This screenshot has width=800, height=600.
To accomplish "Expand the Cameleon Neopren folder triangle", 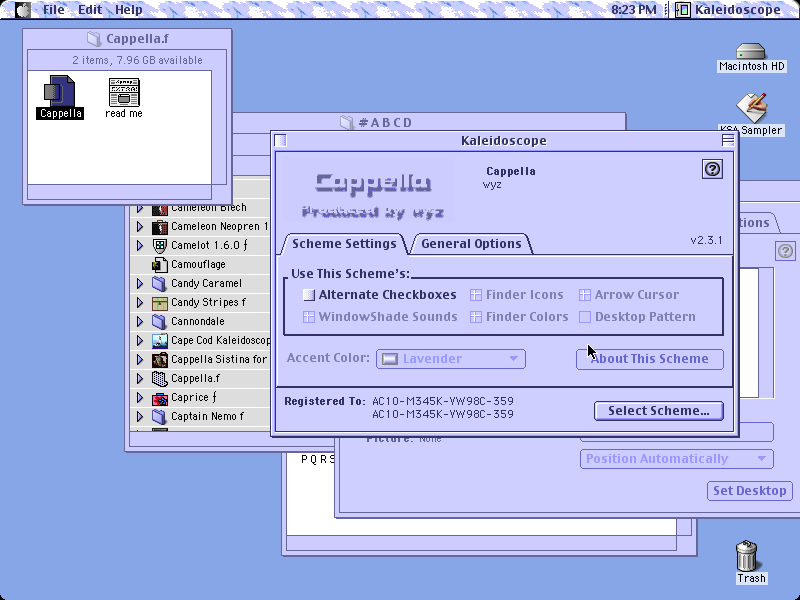I will [x=139, y=227].
